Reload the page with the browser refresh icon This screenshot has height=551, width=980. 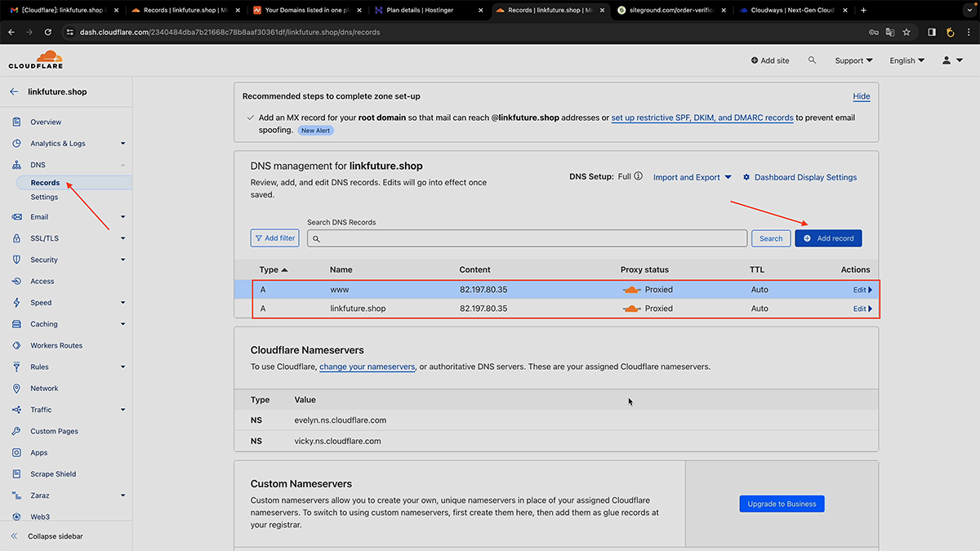pos(48,32)
